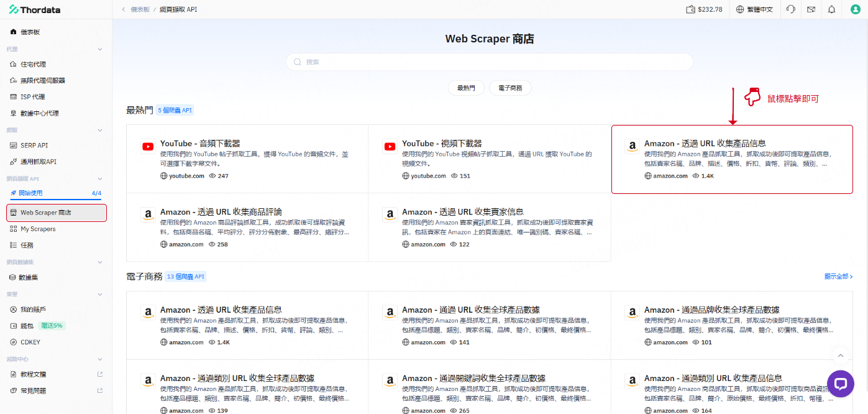Open the notifications bell icon
The height and width of the screenshot is (414, 868).
click(x=831, y=9)
